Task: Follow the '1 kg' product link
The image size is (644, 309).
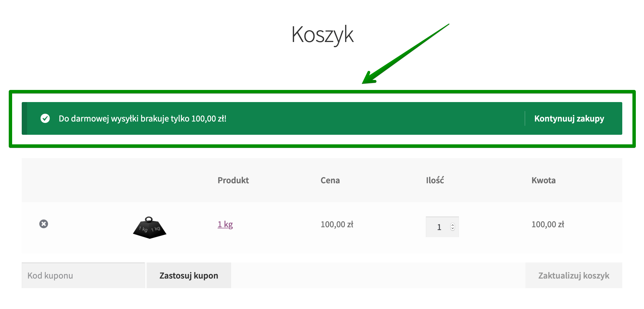Action: [x=225, y=224]
